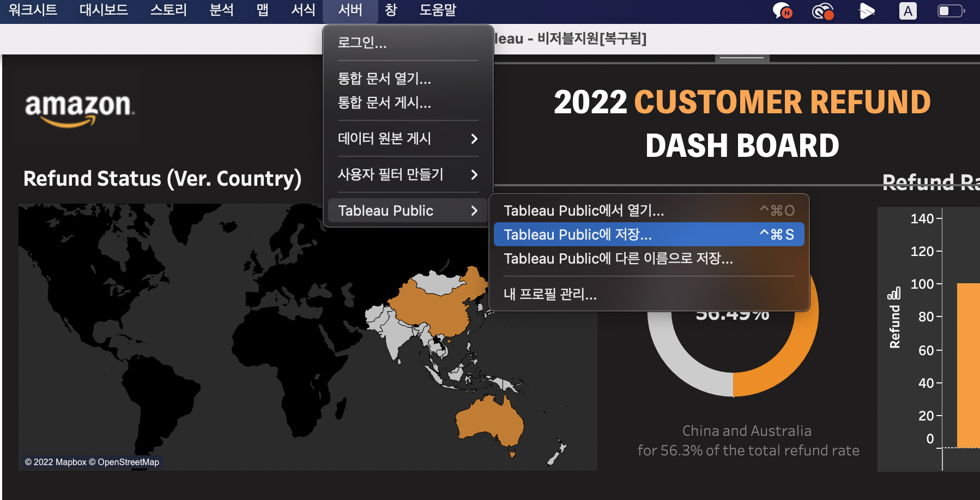Open 내 프로필 관리... from submenu
The width and height of the screenshot is (980, 500).
click(649, 294)
